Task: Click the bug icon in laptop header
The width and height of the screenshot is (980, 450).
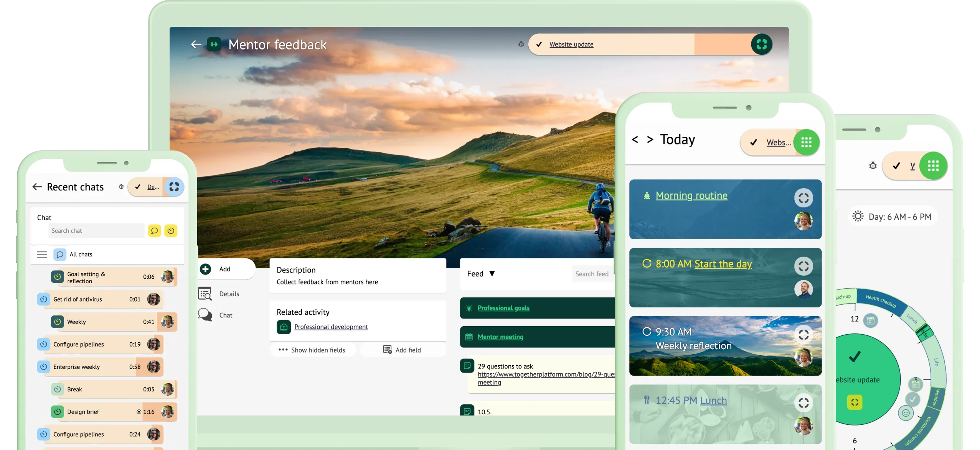Action: tap(521, 44)
